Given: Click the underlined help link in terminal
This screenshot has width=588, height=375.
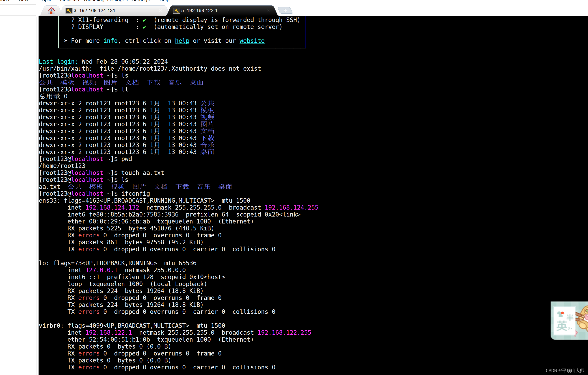Looking at the screenshot, I should [x=182, y=41].
